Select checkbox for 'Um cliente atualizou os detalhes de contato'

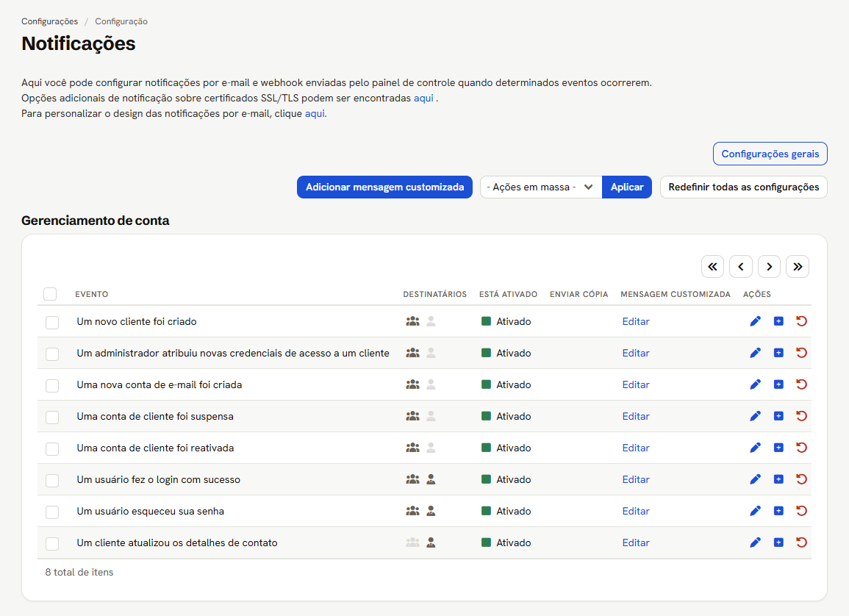pyautogui.click(x=52, y=544)
